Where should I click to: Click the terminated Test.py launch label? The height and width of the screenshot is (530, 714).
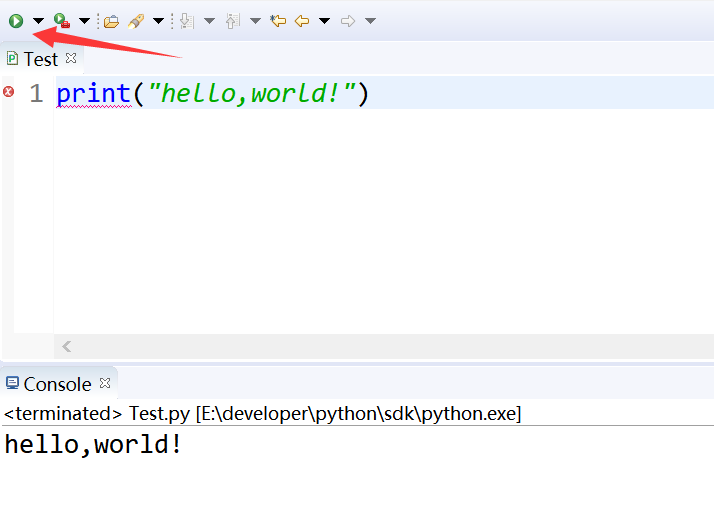click(x=262, y=413)
